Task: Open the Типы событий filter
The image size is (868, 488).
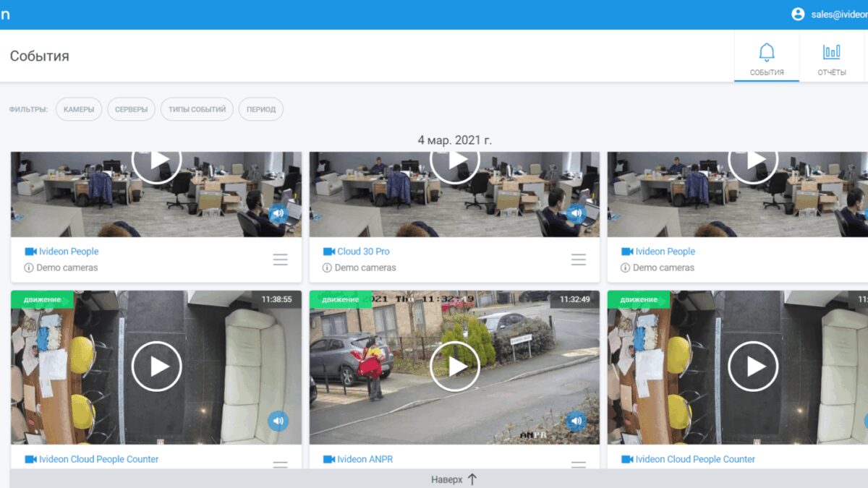Action: point(197,109)
